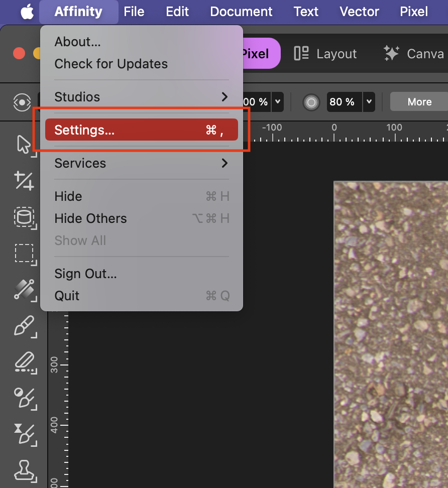Viewport: 448px width, 488px height.
Task: Open the Vector menu
Action: point(359,12)
